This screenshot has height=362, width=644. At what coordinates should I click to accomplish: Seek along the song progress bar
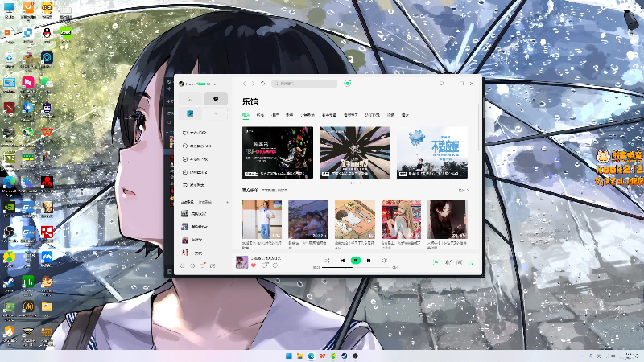click(x=356, y=268)
